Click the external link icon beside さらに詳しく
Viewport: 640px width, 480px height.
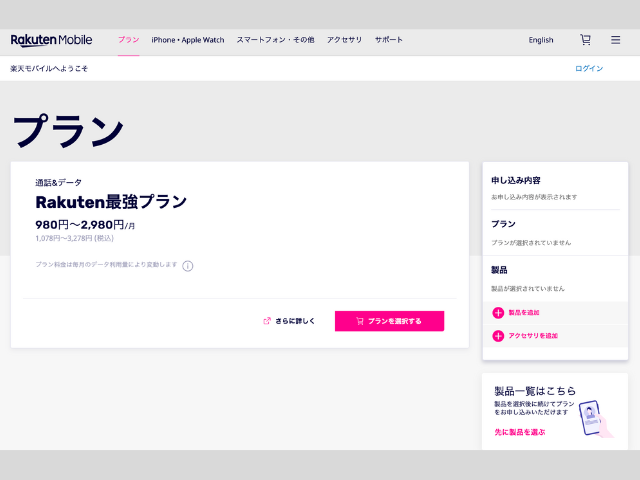tap(267, 321)
